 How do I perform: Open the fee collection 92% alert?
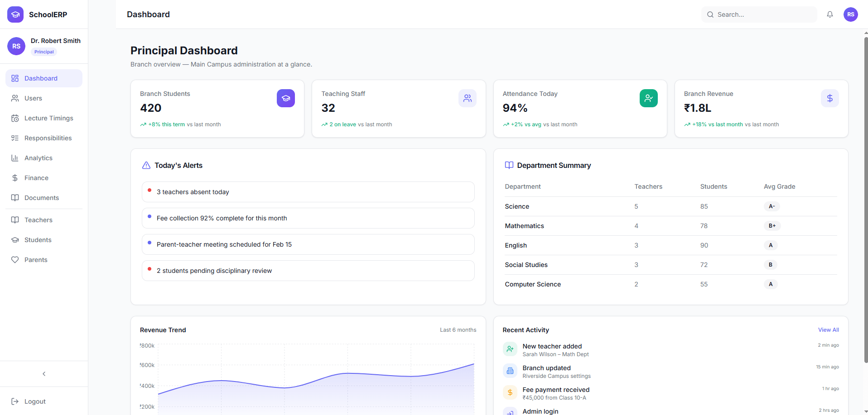click(x=308, y=218)
